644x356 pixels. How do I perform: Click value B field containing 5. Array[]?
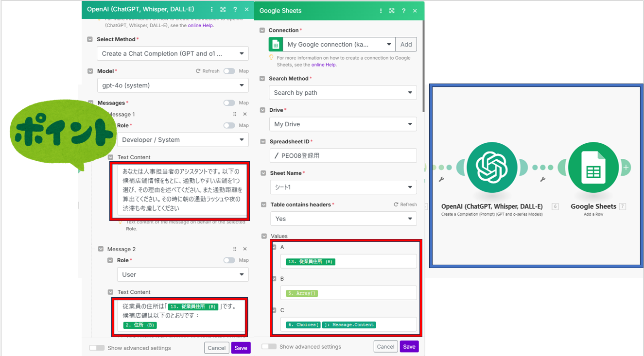[348, 293]
